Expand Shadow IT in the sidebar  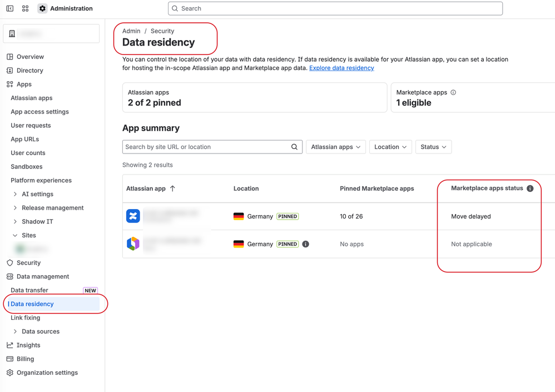coord(15,222)
